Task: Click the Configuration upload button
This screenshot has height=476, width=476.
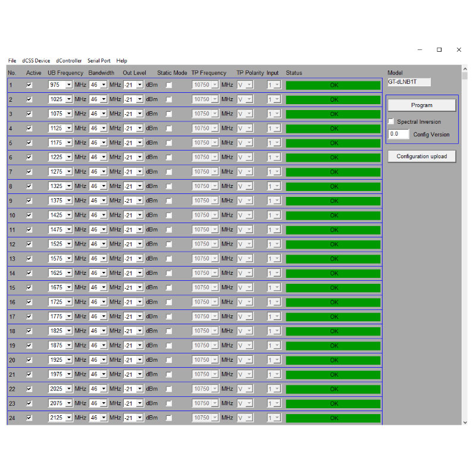Action: click(x=422, y=156)
